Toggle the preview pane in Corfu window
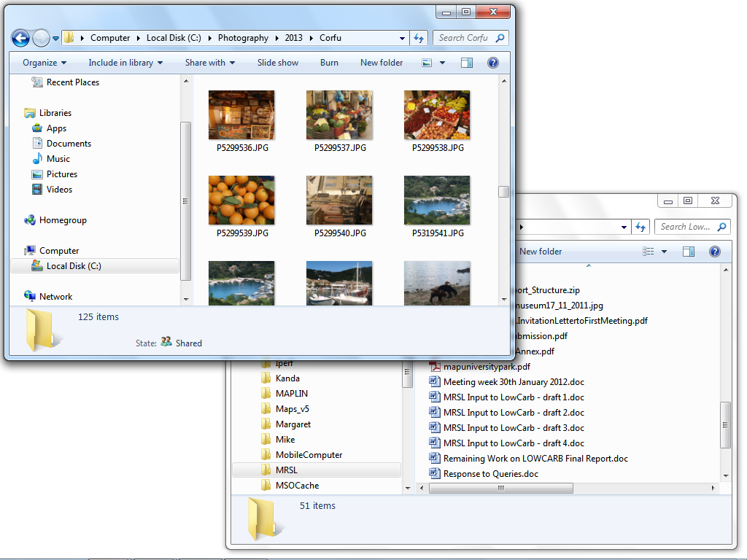The image size is (747, 560). (x=467, y=63)
